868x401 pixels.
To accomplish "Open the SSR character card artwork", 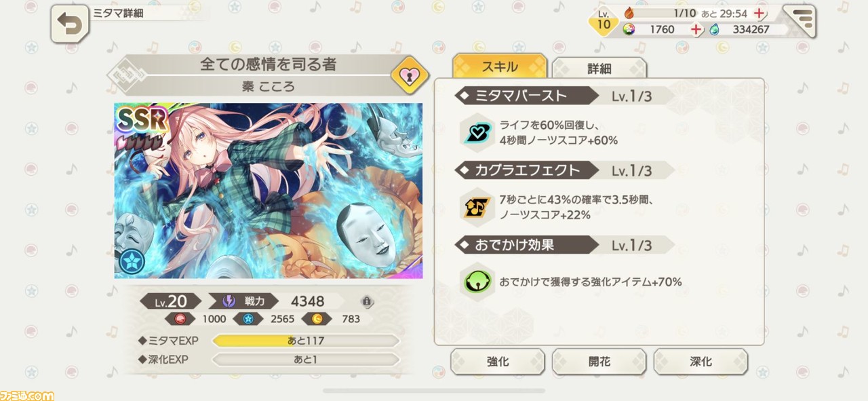I will click(x=269, y=191).
